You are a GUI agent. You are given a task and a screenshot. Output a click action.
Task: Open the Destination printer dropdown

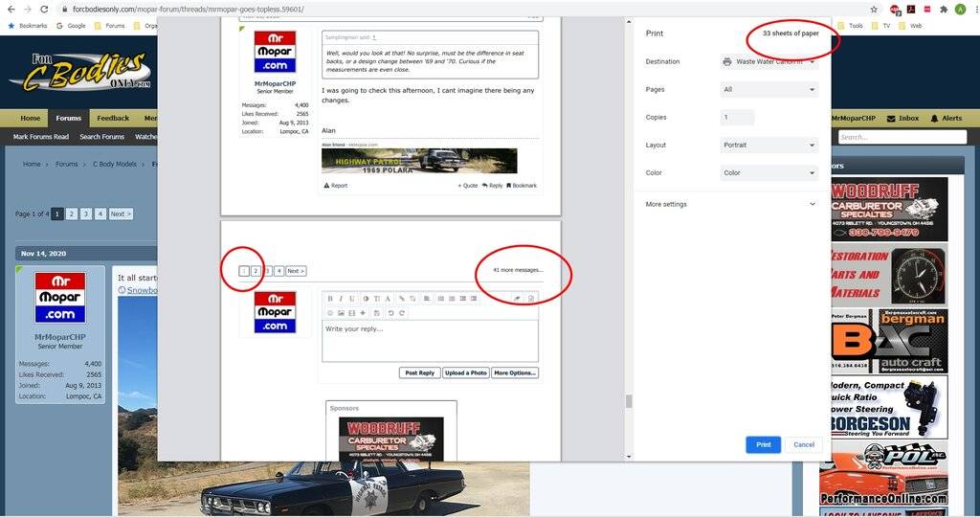[769, 61]
